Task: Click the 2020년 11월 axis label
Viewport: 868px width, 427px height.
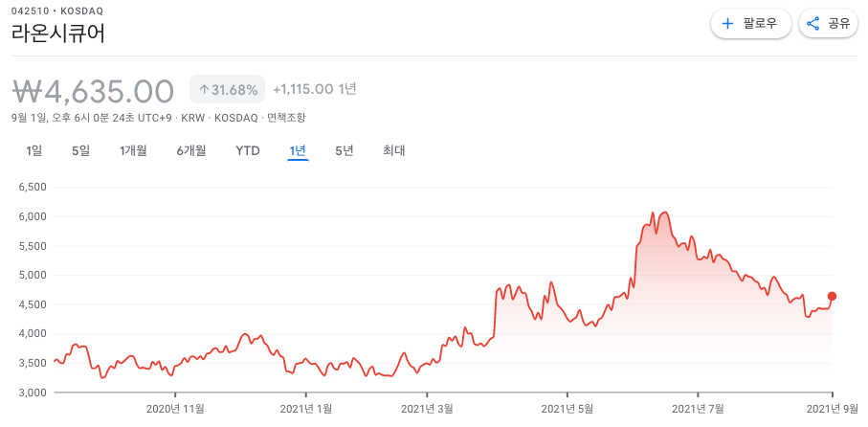Action: click(175, 409)
